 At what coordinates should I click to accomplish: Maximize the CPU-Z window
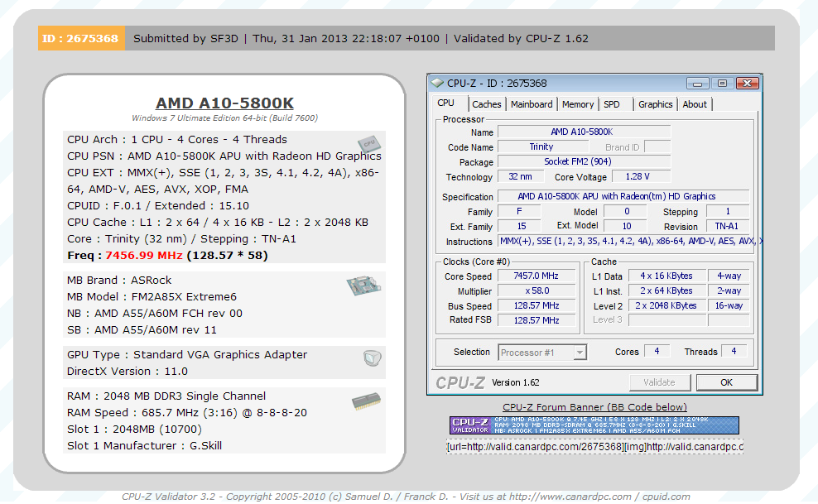(x=722, y=84)
